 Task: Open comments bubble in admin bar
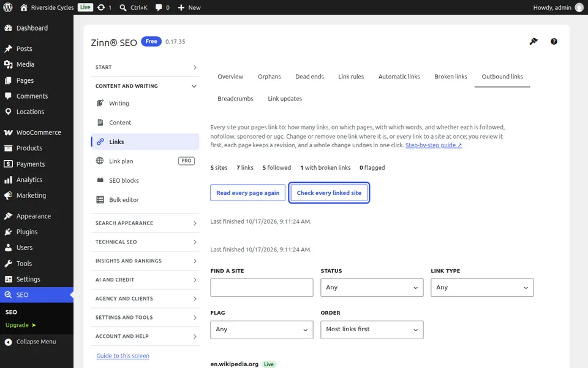(x=159, y=7)
